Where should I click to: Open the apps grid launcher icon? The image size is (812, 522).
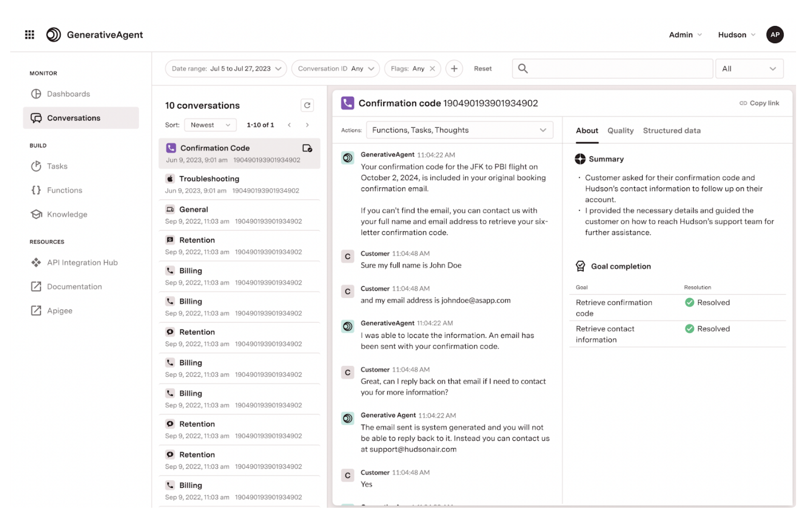pyautogui.click(x=29, y=34)
